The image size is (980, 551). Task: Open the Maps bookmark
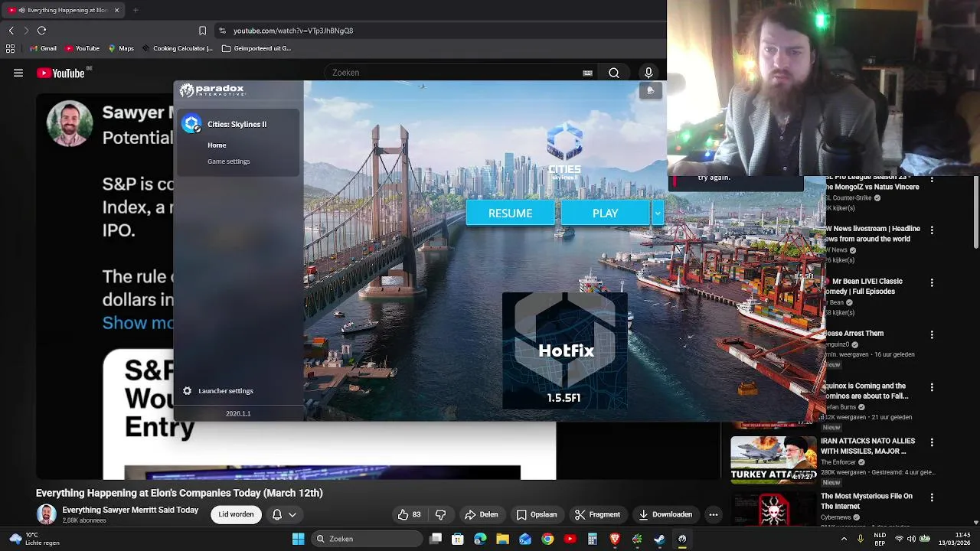121,48
